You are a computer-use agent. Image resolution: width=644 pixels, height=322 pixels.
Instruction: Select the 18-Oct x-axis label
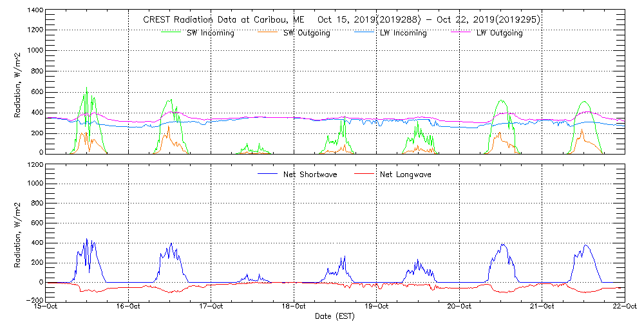[x=294, y=307]
